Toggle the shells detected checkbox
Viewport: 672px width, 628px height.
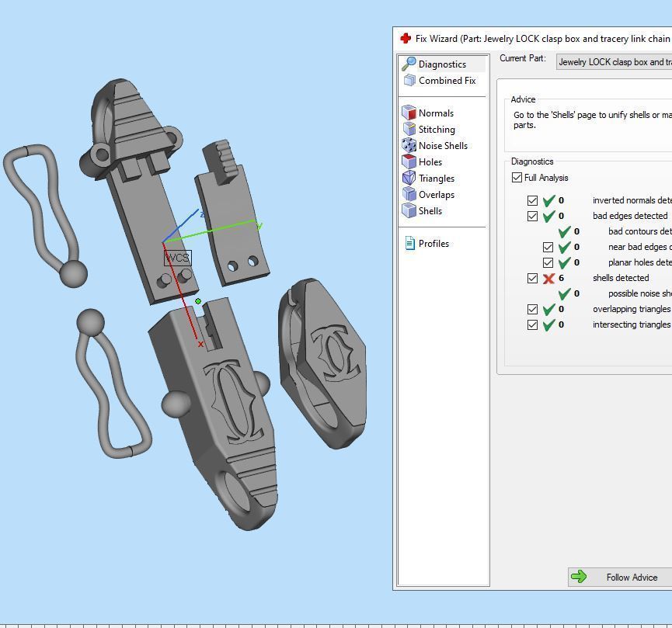pos(532,279)
